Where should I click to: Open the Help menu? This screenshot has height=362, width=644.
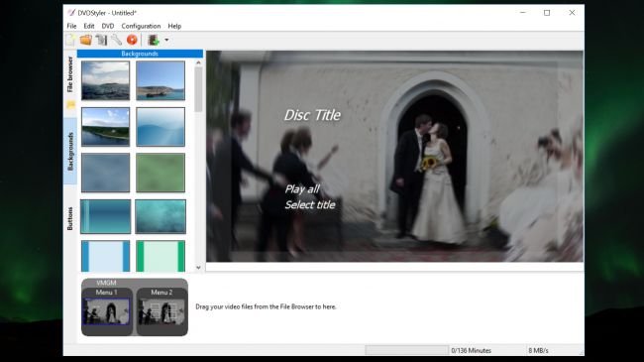174,26
